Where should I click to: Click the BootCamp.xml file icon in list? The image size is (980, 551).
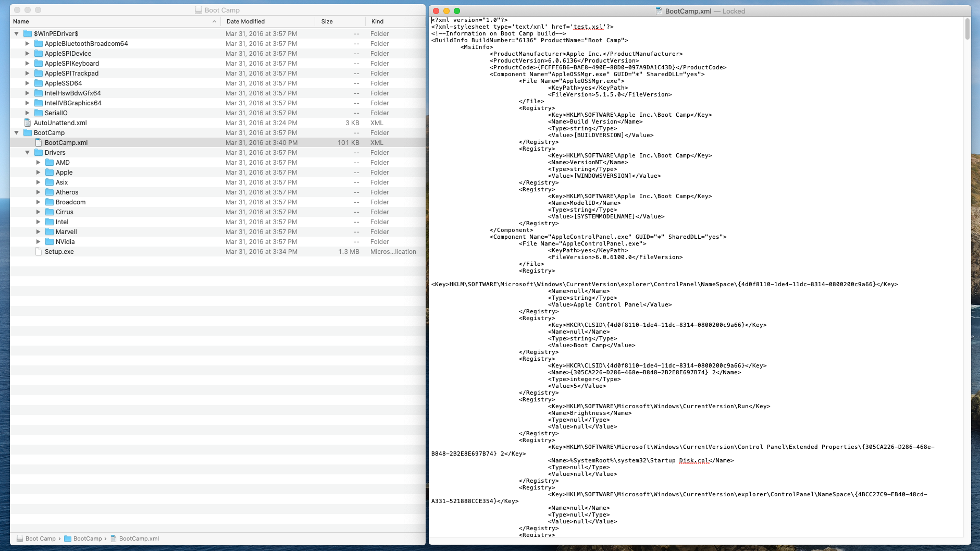tap(39, 143)
